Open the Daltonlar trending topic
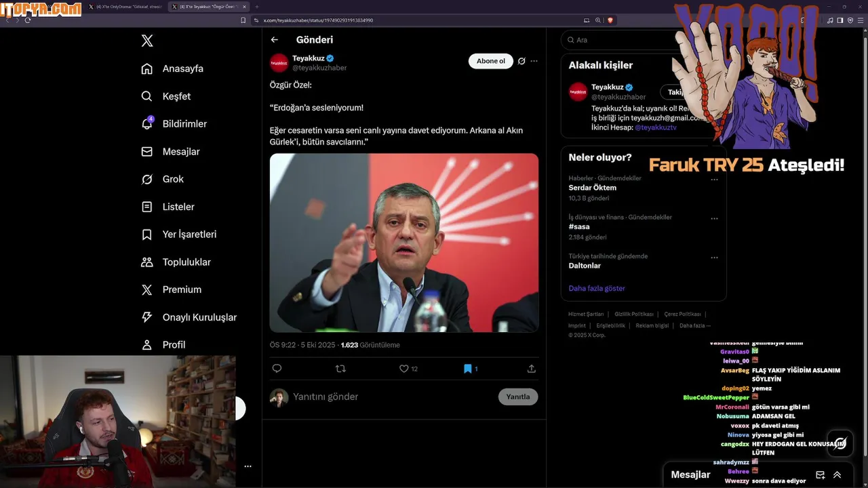This screenshot has width=868, height=488. point(585,266)
